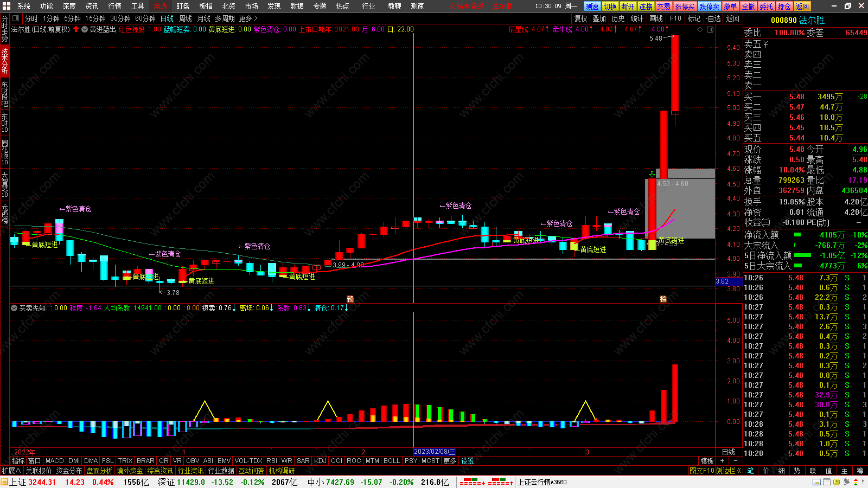Remove stock via -自选
The image size is (868, 488).
pos(713,18)
